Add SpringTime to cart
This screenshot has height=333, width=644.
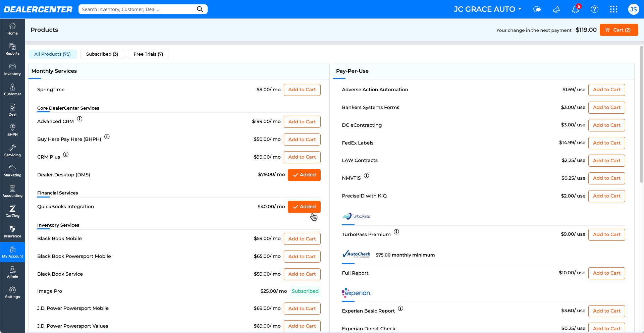(x=302, y=90)
